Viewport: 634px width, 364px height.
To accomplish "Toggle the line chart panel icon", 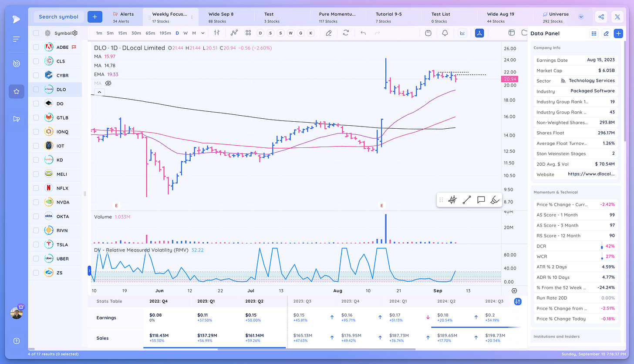I will tap(462, 33).
